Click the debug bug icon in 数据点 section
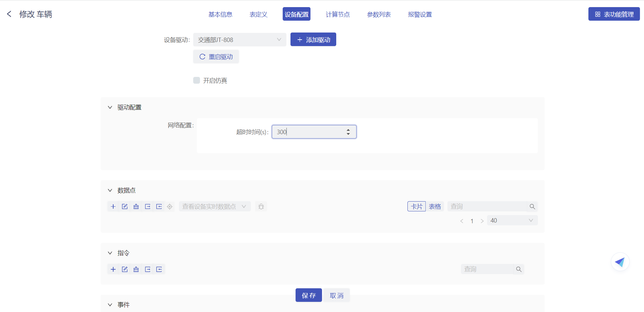Screen dimensions: 644x312 pos(261,207)
